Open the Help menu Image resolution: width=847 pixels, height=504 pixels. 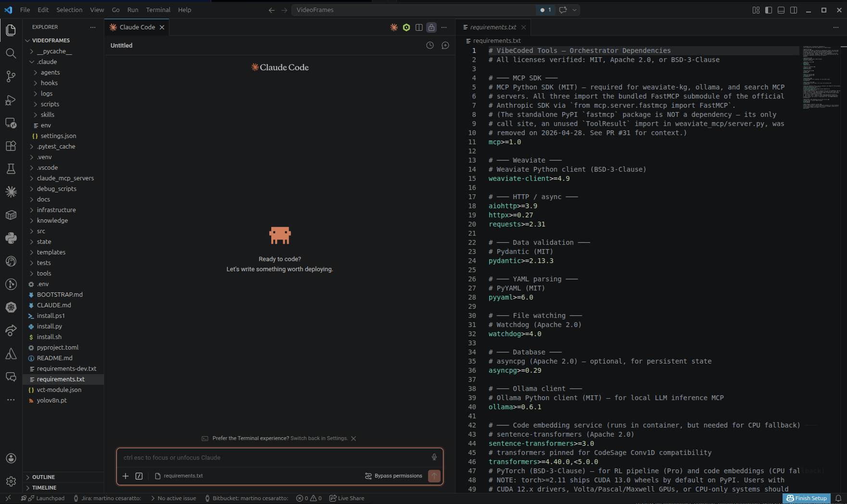coord(184,10)
